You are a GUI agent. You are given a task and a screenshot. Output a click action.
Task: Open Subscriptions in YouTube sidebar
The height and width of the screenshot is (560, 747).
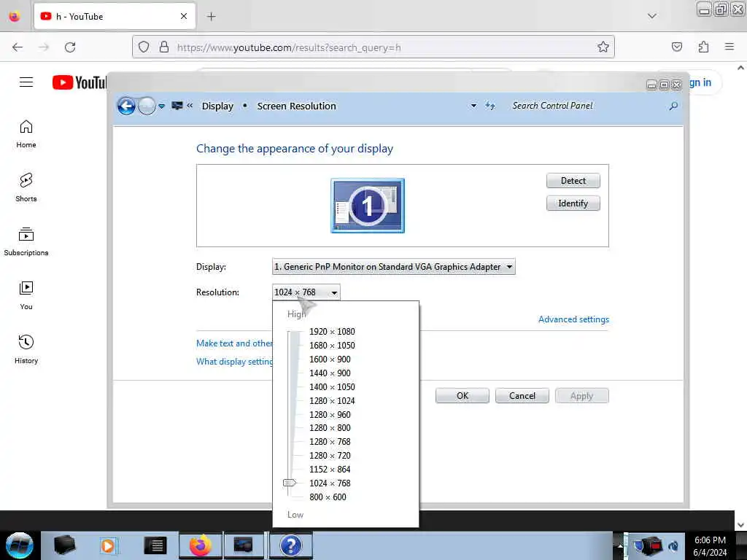pyautogui.click(x=26, y=241)
